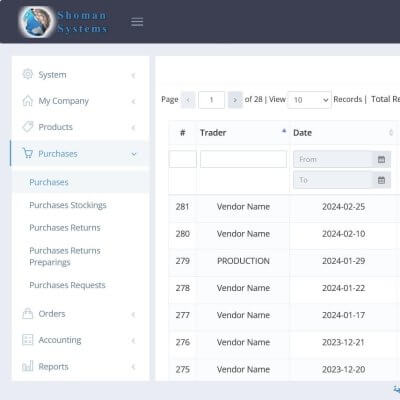400x400 pixels.
Task: Click date 2024-01-22 in row 278
Action: (x=343, y=288)
